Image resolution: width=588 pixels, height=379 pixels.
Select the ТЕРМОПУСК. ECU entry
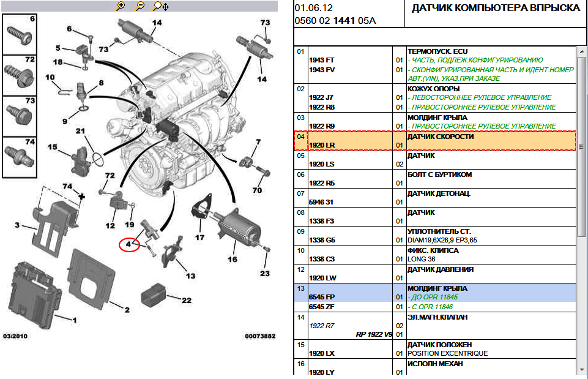coord(437,51)
